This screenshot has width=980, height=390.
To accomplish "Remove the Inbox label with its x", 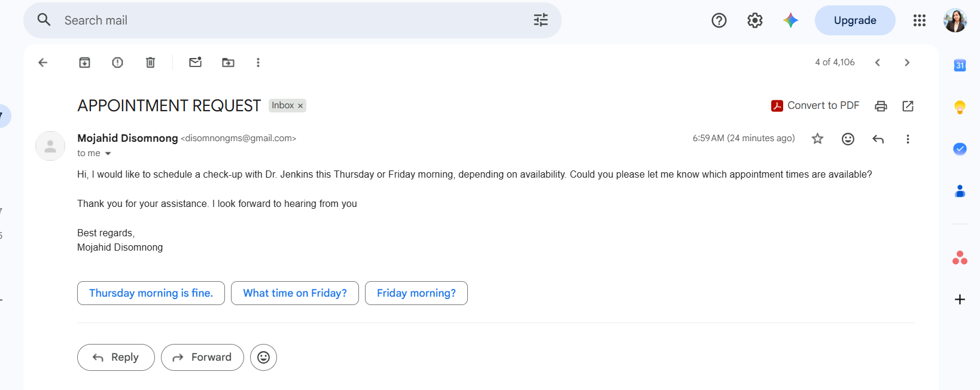I will point(300,106).
